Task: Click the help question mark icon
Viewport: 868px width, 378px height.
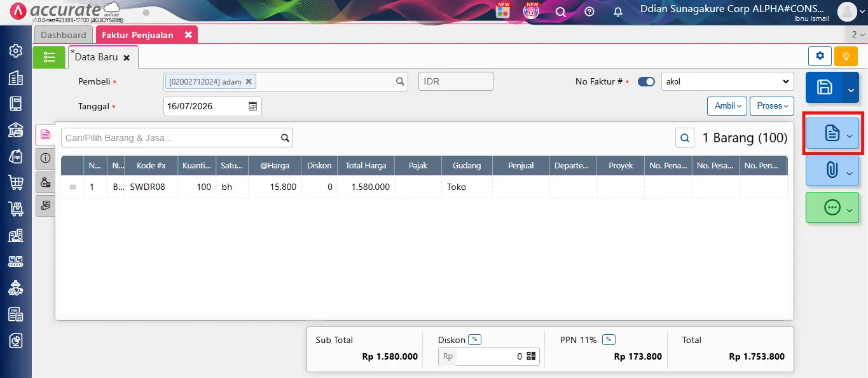Action: point(589,12)
